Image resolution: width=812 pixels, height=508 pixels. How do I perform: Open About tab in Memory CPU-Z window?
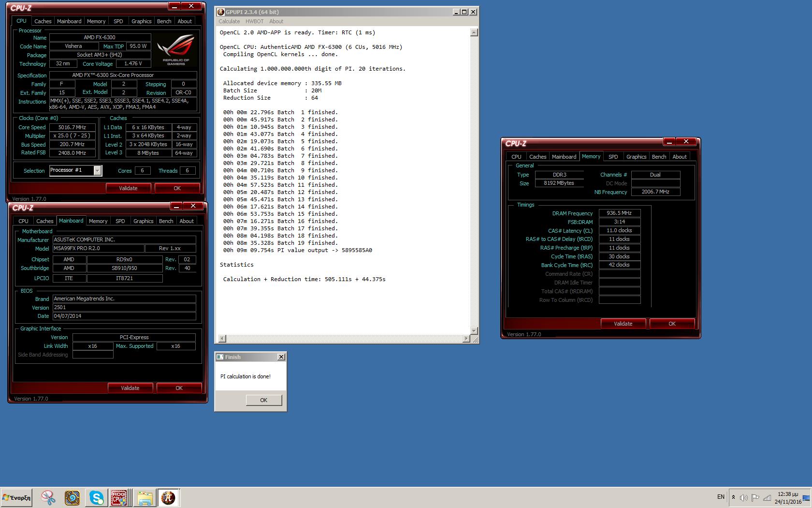click(680, 157)
